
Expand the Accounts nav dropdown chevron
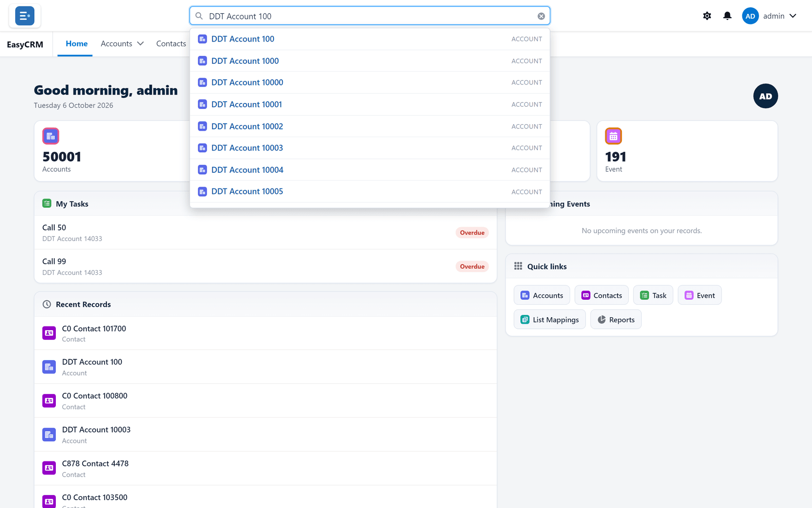tap(140, 43)
